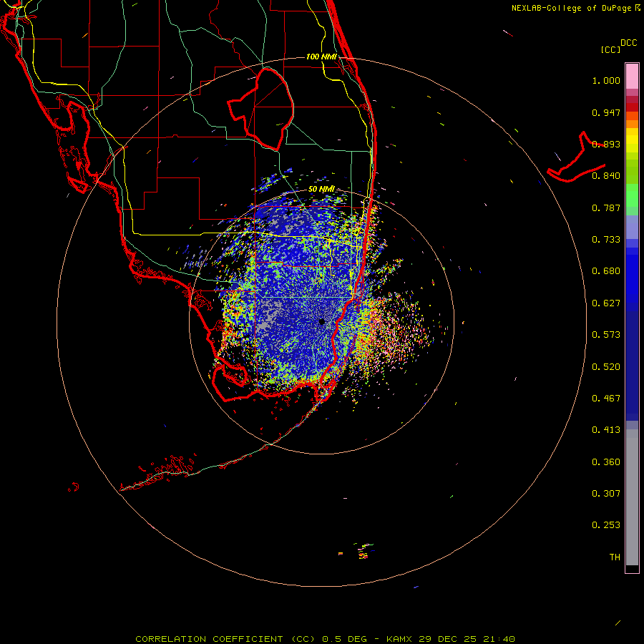Click the "100 NMI" range ring label
The height and width of the screenshot is (644, 644).
321,57
